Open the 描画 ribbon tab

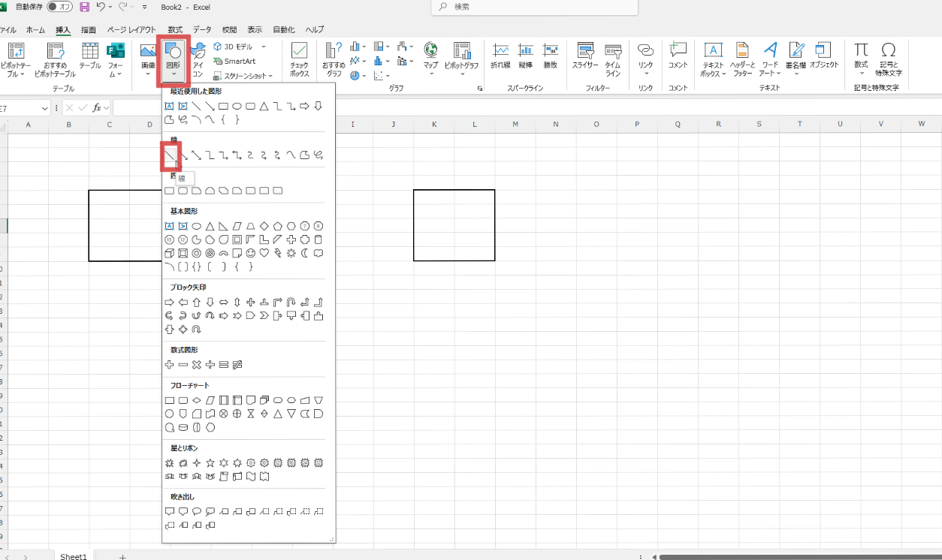(89, 30)
